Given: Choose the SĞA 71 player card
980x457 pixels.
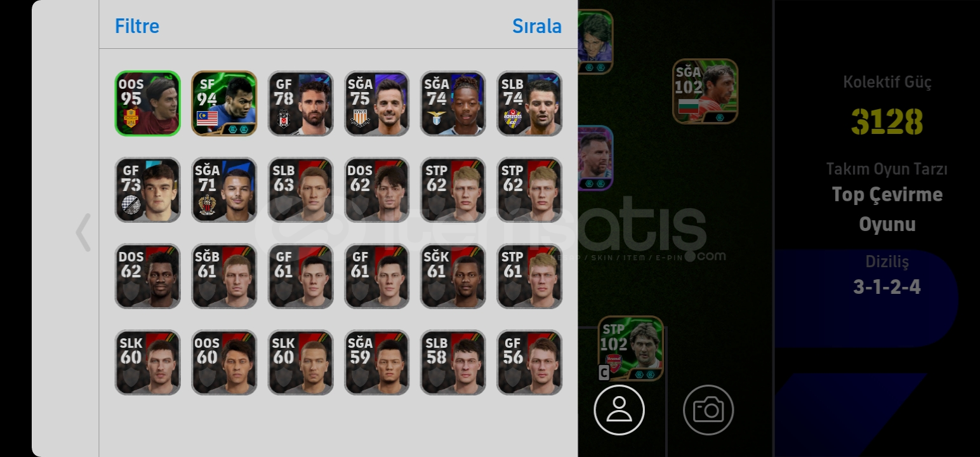Looking at the screenshot, I should point(224,190).
